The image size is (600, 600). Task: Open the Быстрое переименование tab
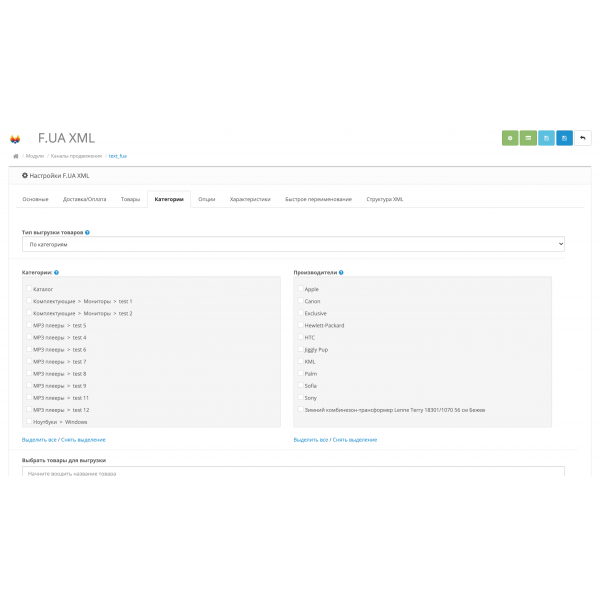pyautogui.click(x=318, y=199)
